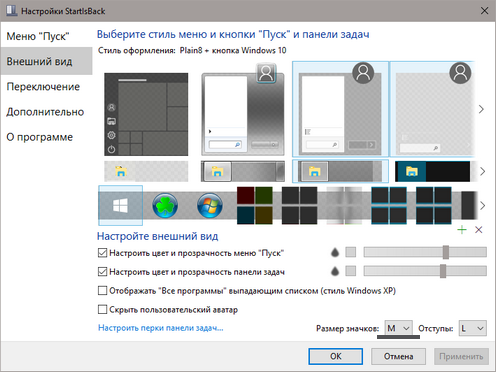This screenshot has height=372, width=496.
Task: Click the taskbar color droplet icon
Action: (x=335, y=271)
